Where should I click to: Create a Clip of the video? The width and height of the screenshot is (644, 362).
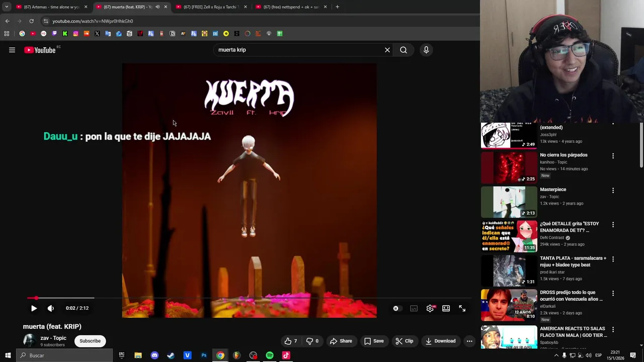click(x=404, y=341)
